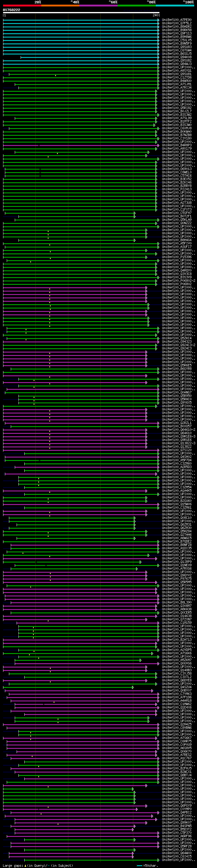Viewport: 197px width, 868px height.
Task: Open hit UniRef100_Q9Y6X5
Action: click(x=177, y=403)
